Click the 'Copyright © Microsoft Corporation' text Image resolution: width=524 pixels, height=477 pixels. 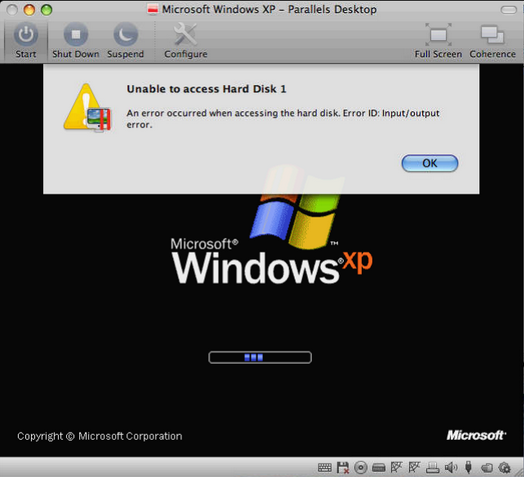(x=100, y=436)
